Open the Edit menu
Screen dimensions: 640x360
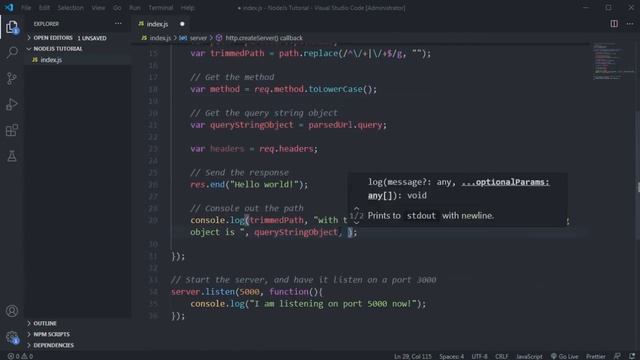44,8
